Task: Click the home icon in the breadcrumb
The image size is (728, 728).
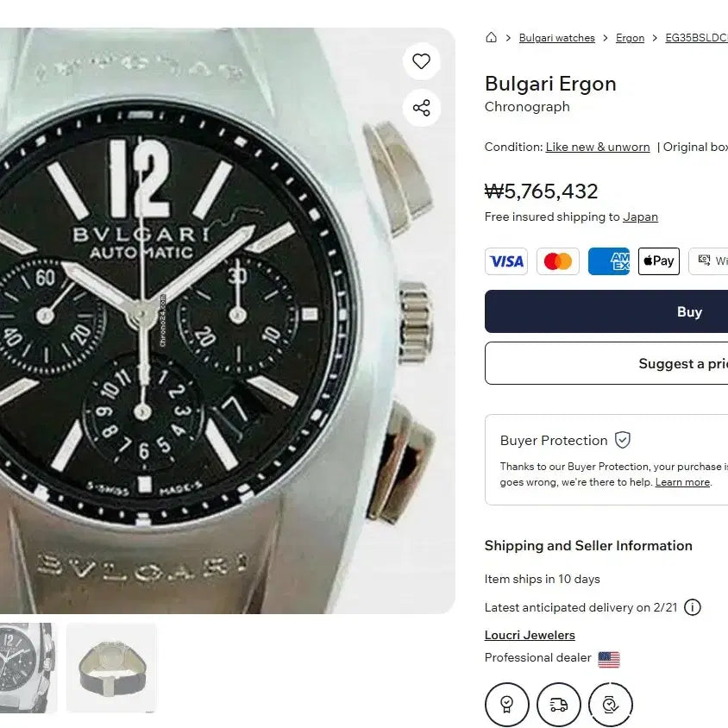Action: tap(491, 37)
